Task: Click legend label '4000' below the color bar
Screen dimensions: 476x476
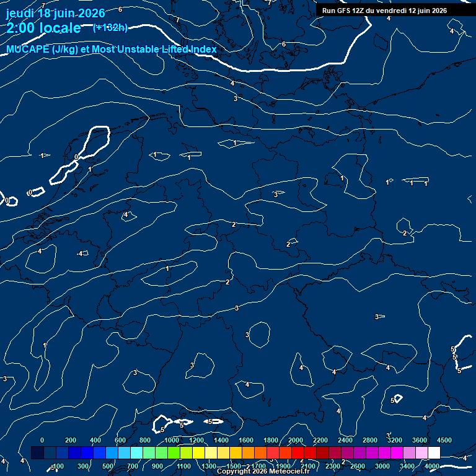Action: pyautogui.click(x=431, y=466)
